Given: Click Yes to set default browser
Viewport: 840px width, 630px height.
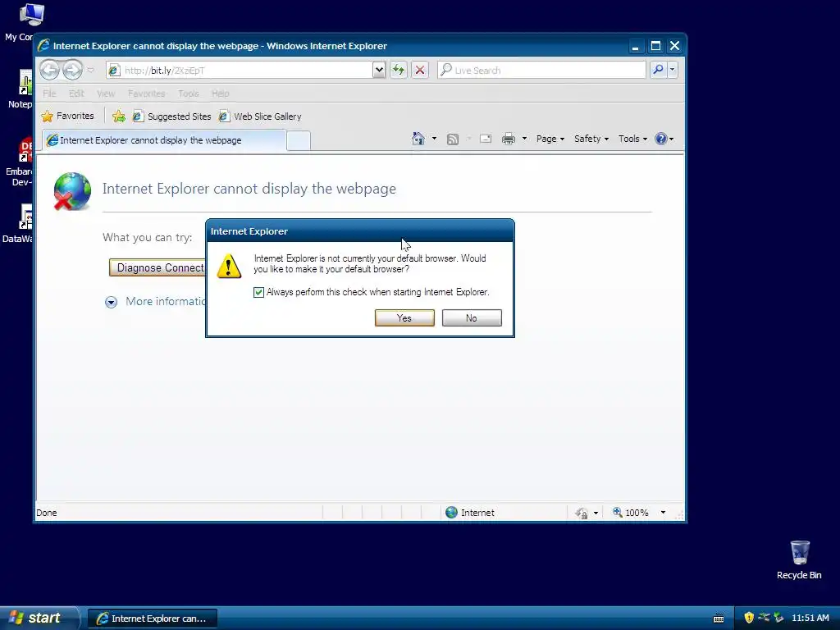Looking at the screenshot, I should tap(404, 317).
